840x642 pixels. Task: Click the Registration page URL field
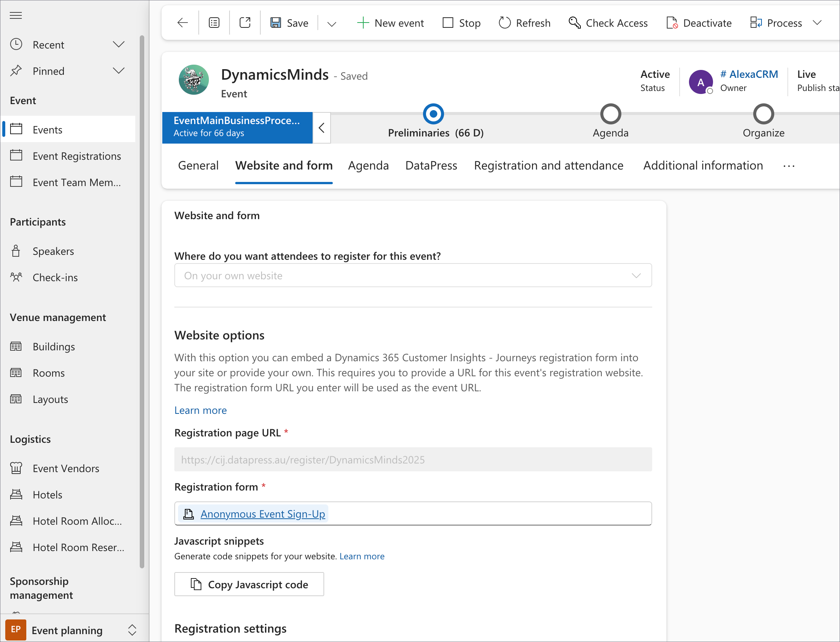[x=413, y=459]
